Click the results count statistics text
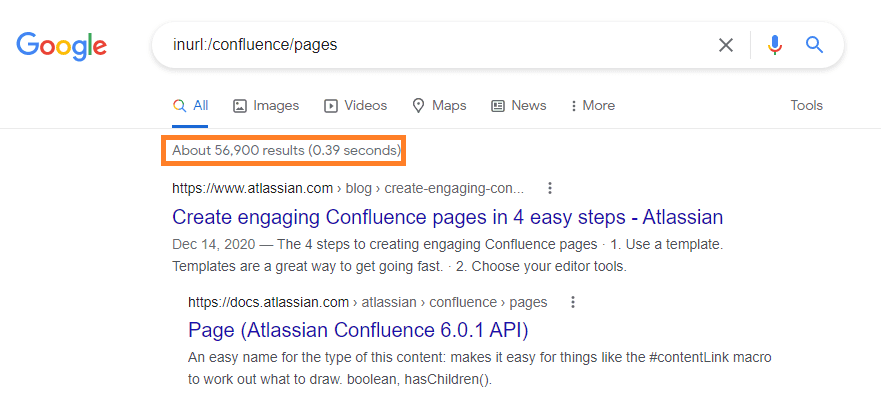This screenshot has height=420, width=881. (284, 151)
